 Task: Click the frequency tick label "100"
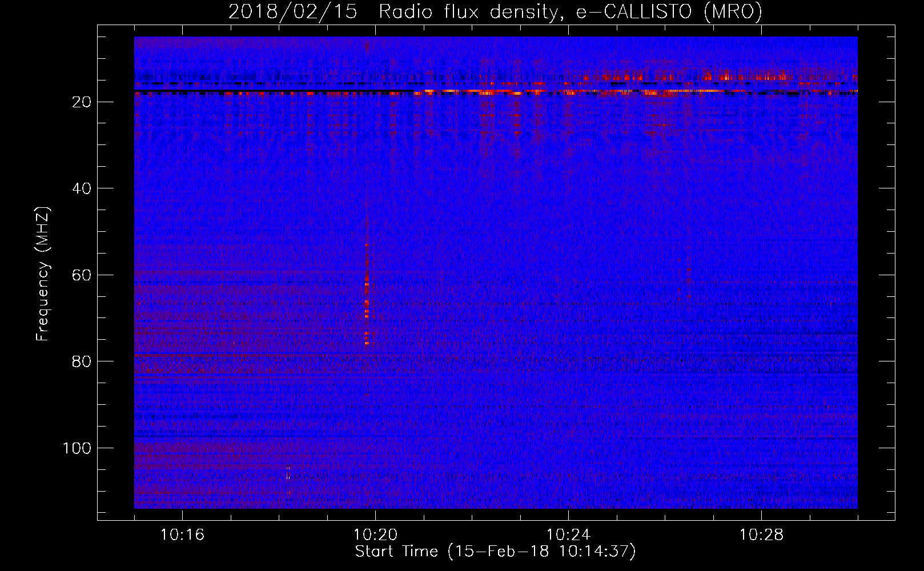click(x=77, y=448)
